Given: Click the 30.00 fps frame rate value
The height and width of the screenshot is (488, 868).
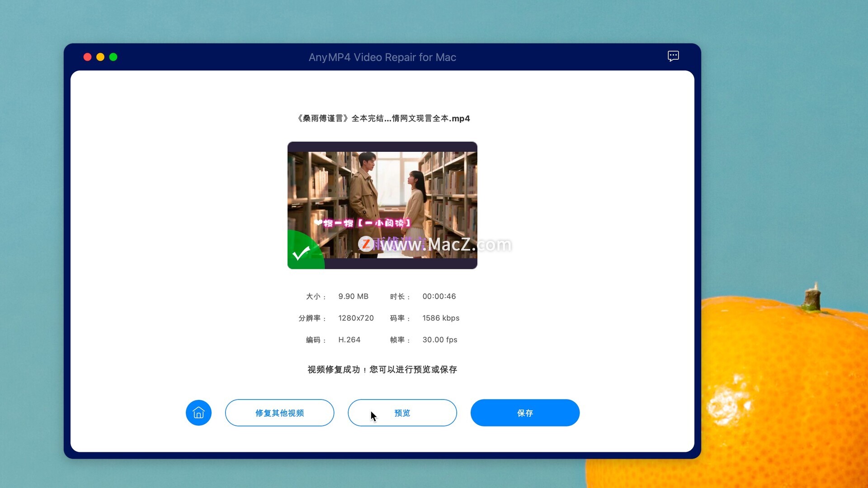Looking at the screenshot, I should click(440, 340).
